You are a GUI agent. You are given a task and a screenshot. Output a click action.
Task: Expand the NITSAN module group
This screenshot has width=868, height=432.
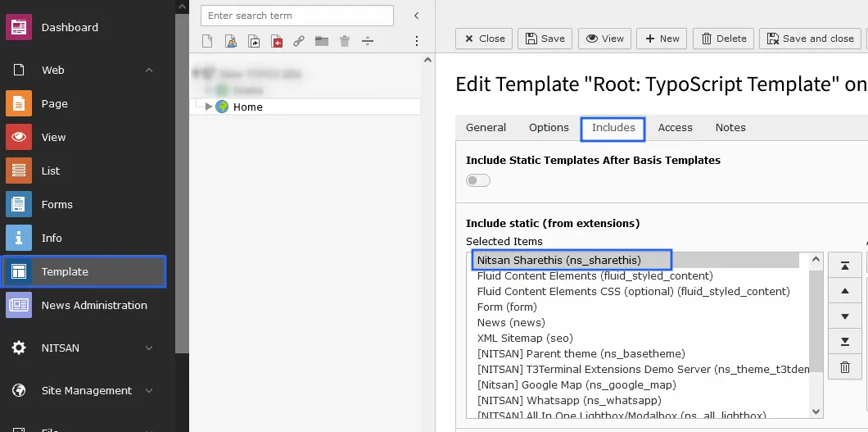click(149, 348)
